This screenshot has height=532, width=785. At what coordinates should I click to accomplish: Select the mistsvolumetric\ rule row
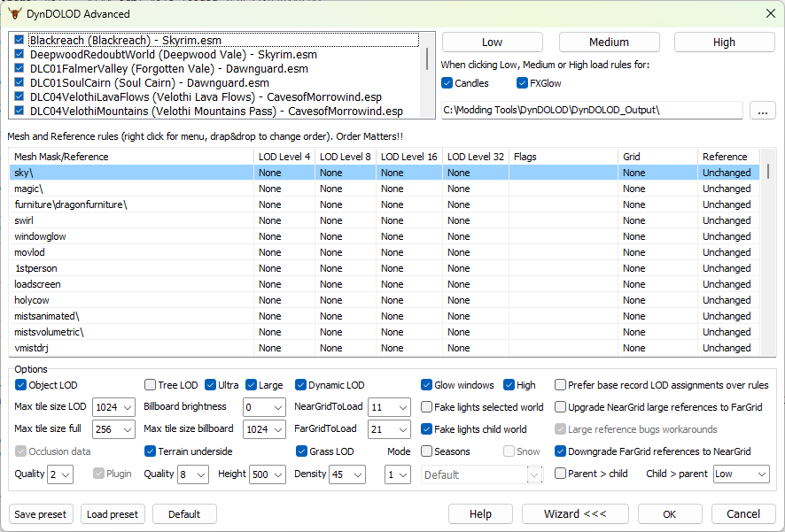[385, 332]
